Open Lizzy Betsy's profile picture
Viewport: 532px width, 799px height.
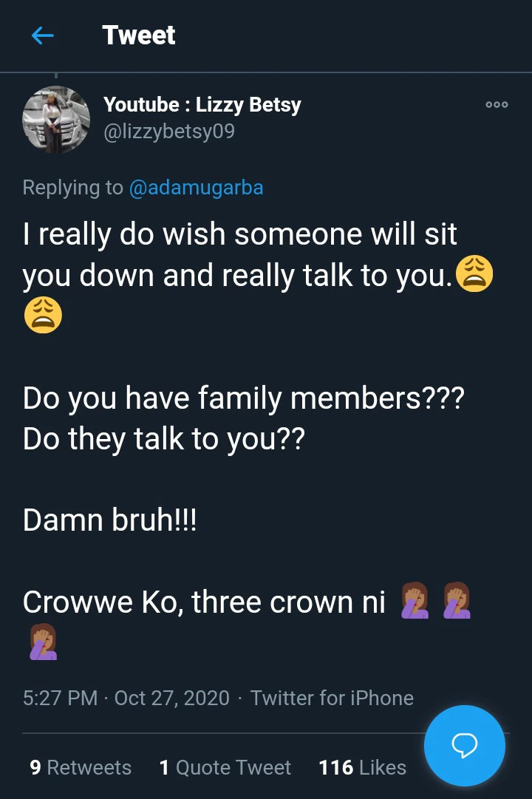tap(56, 119)
